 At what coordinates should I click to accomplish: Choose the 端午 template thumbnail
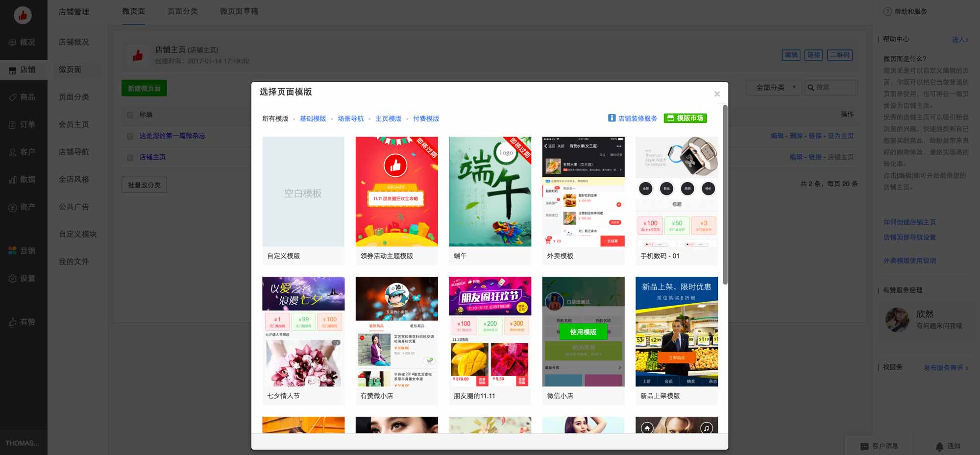[x=490, y=192]
